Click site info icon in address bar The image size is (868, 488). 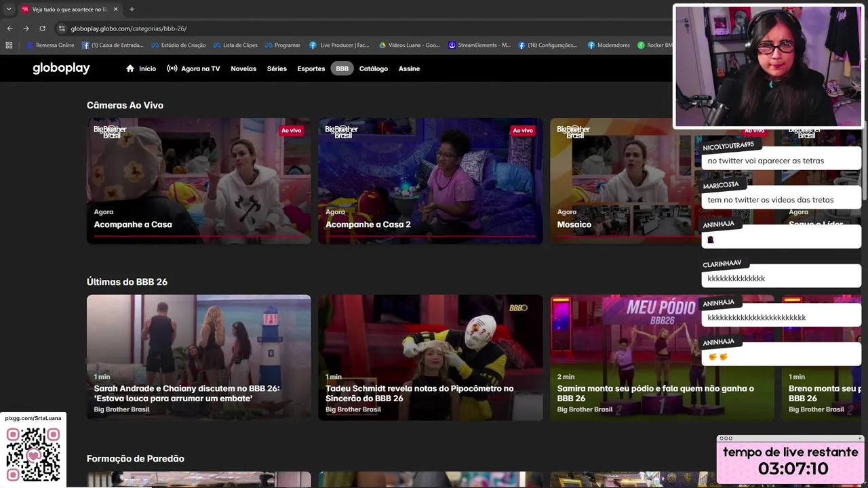tap(62, 28)
